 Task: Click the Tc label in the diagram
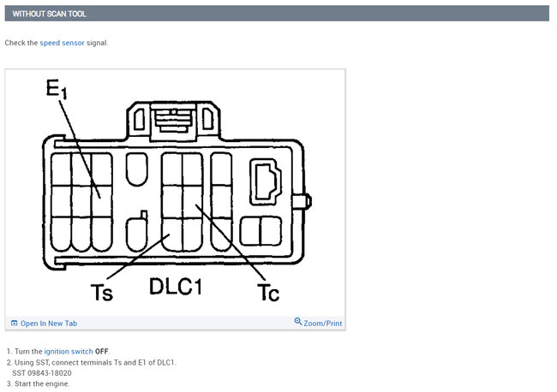pos(268,293)
